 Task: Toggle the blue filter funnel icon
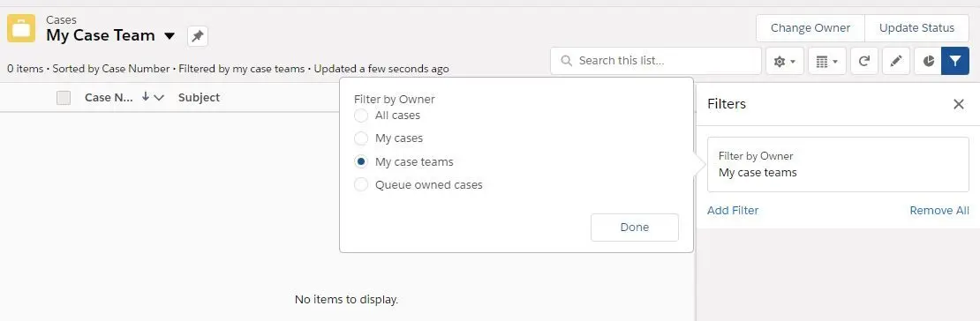[x=955, y=61]
